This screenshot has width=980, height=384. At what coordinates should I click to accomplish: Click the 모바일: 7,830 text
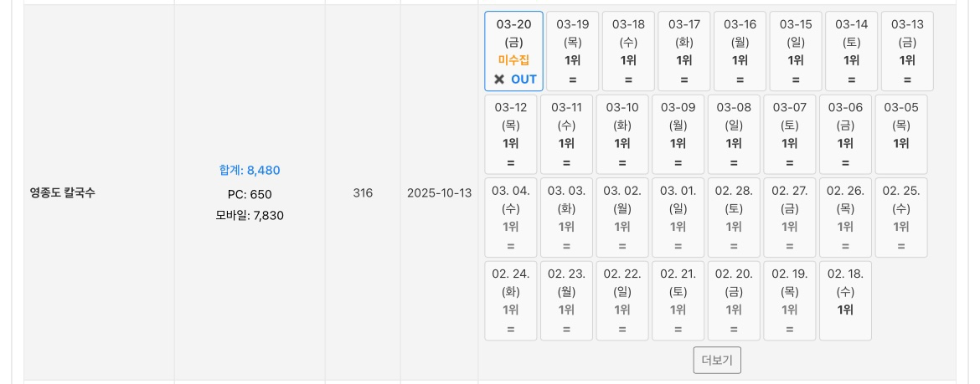[x=250, y=215]
